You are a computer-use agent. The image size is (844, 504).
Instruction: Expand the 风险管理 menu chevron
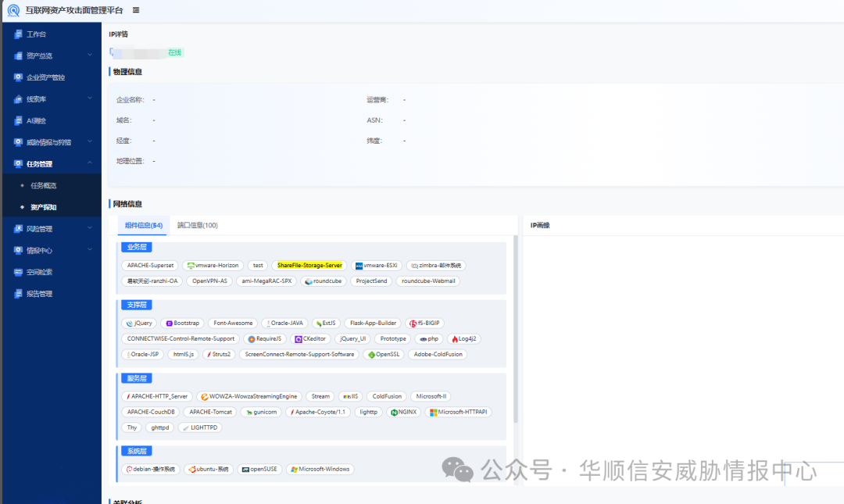(x=90, y=228)
